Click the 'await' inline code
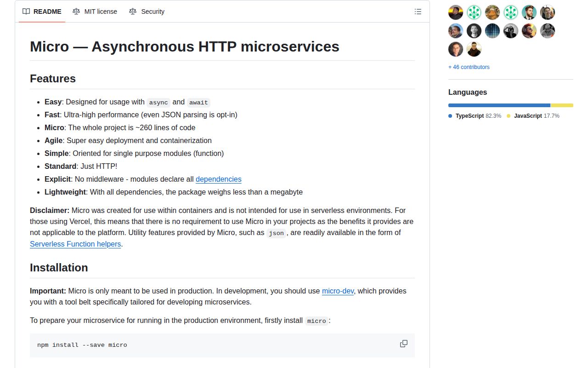Image resolution: width=588 pixels, height=368 pixels. coord(198,103)
